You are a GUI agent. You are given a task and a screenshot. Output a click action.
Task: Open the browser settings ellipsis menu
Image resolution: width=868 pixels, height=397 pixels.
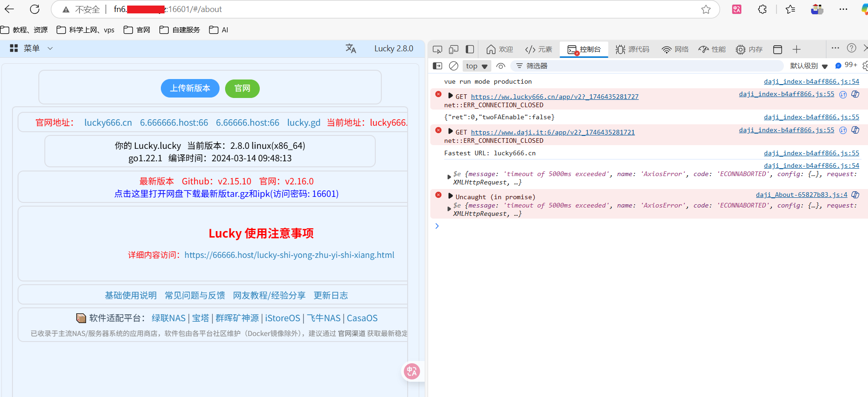[844, 9]
